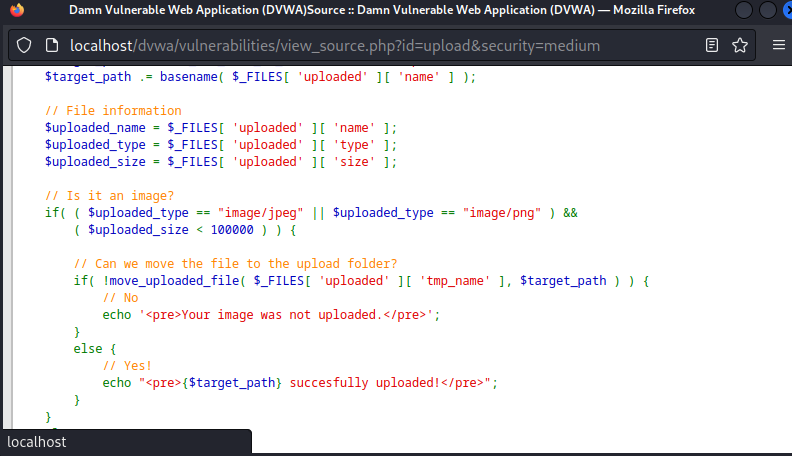This screenshot has height=456, width=792.
Task: Bookmark this page with the star icon
Action: [740, 45]
